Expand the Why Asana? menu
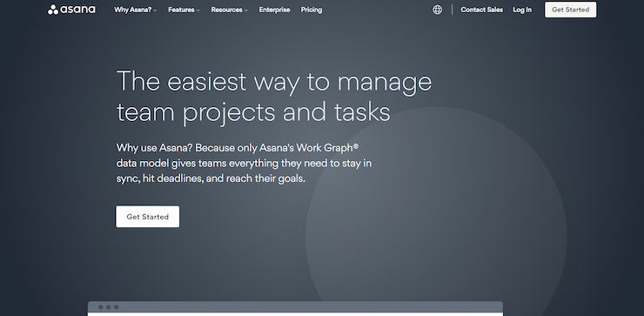Image resolution: width=644 pixels, height=316 pixels. 135,10
